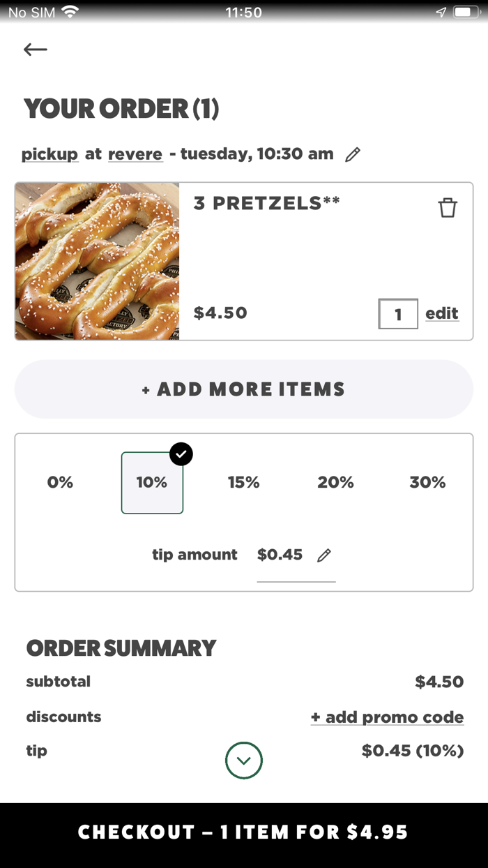This screenshot has width=488, height=868.
Task: Tap the pretzels photo thumbnail
Action: (x=96, y=261)
